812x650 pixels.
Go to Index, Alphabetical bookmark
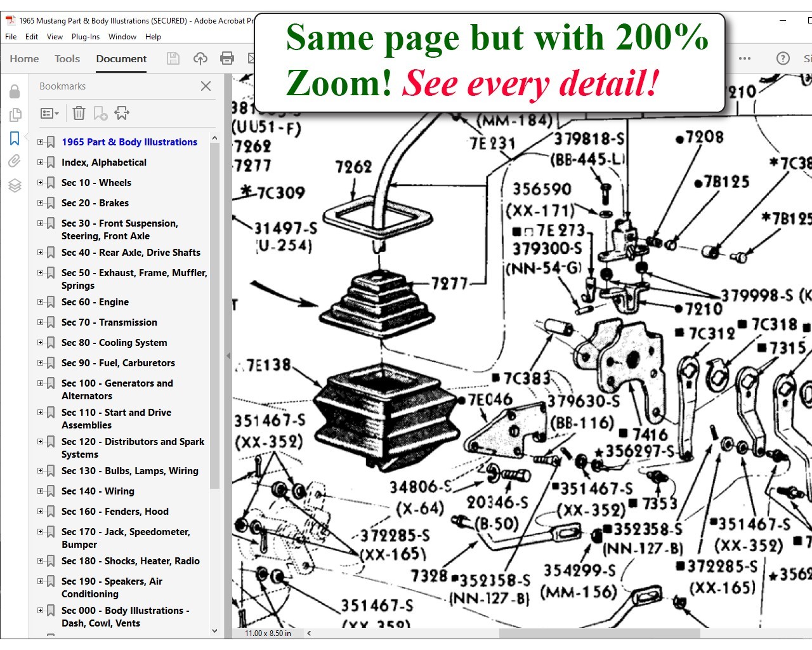coord(104,162)
